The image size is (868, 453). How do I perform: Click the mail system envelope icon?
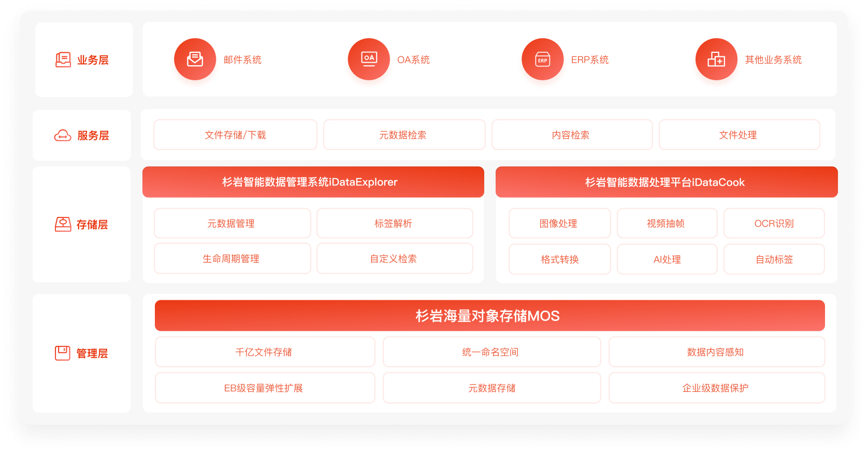(195, 59)
